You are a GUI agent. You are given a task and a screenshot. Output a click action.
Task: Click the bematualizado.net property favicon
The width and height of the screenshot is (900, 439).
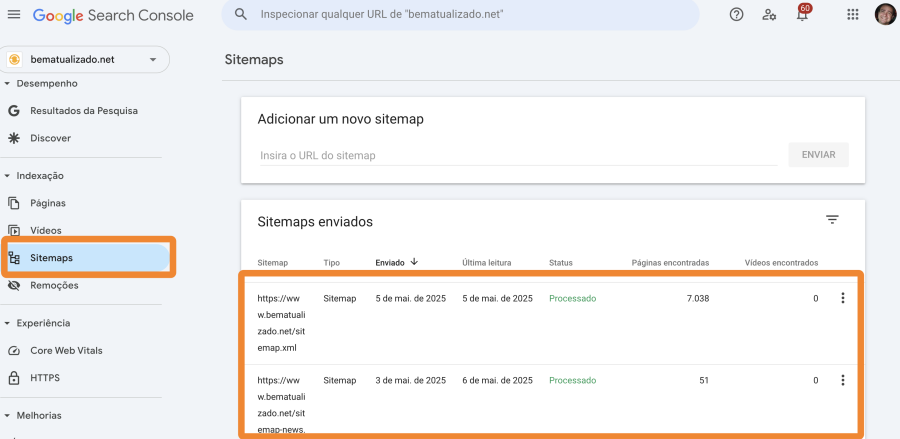tap(14, 60)
